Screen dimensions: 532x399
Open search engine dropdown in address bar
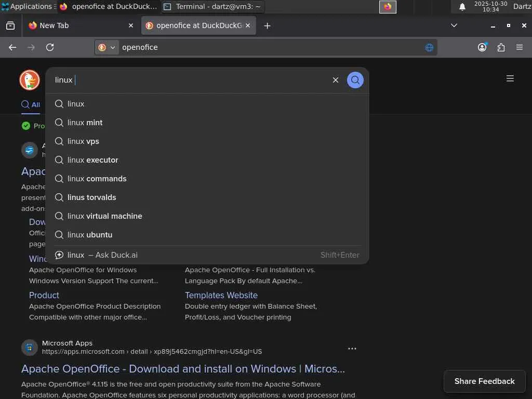(107, 47)
